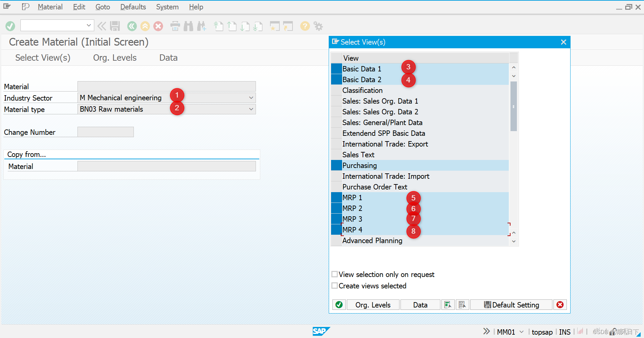
Task: Click the Find binoculars icon
Action: coord(189,26)
